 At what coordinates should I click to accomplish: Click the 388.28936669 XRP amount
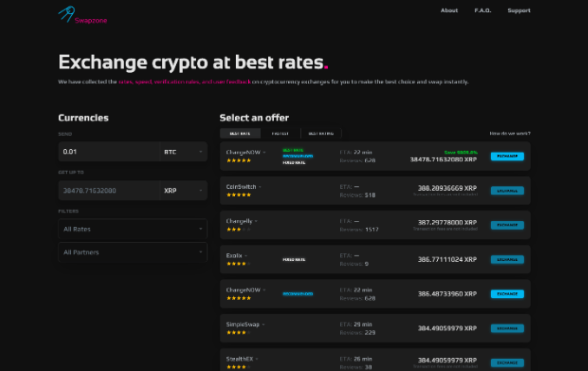tap(447, 188)
